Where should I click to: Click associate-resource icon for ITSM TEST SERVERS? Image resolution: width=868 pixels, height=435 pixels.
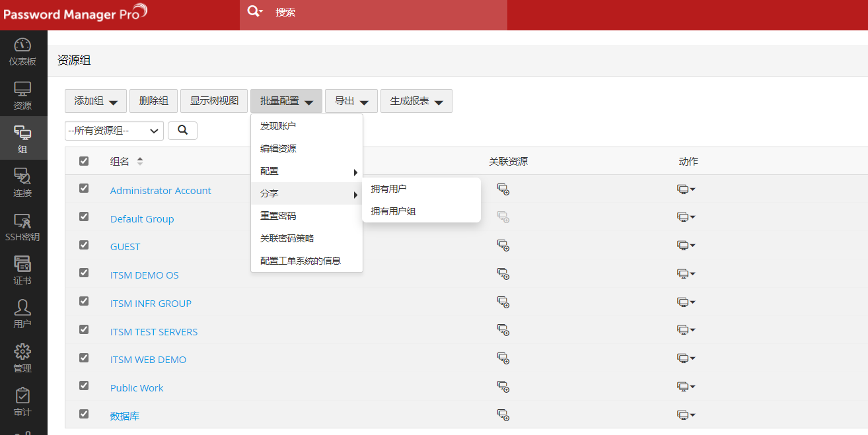click(x=503, y=329)
